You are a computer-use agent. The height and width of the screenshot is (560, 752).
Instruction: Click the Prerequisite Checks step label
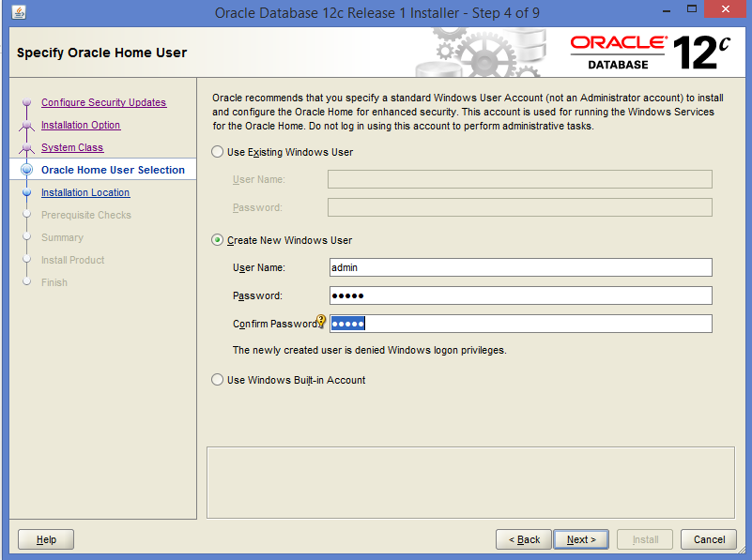click(86, 215)
